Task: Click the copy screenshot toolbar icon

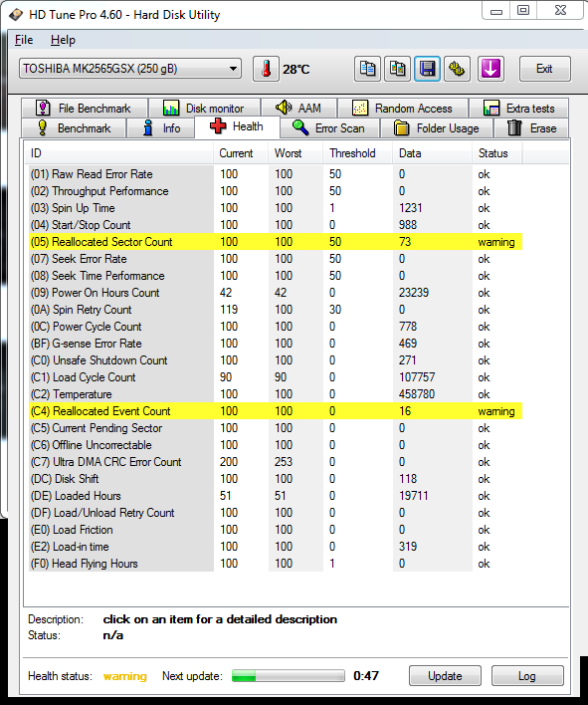Action: [x=397, y=69]
